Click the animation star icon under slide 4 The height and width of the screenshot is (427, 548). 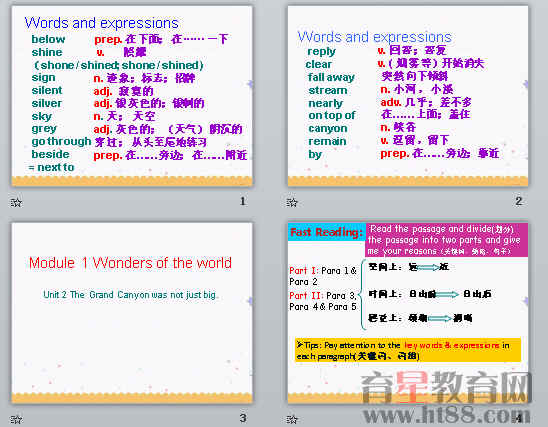point(292,419)
